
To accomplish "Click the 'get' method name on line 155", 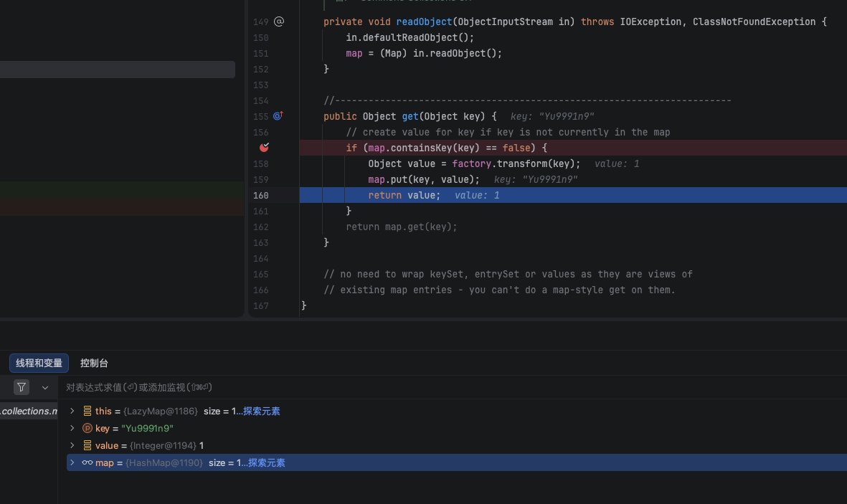I will pyautogui.click(x=410, y=116).
